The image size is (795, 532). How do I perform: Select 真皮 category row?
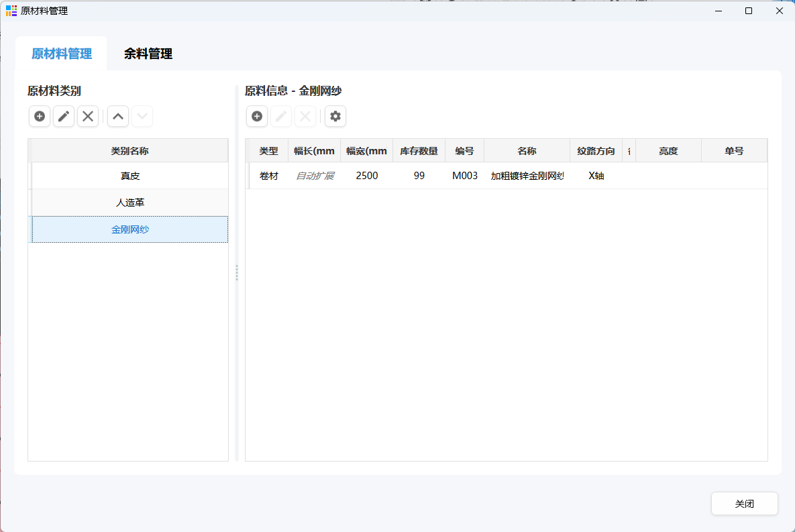coord(129,176)
